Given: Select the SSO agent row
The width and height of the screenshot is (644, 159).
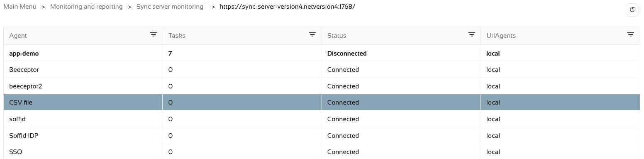Looking at the screenshot, I should 322,152.
